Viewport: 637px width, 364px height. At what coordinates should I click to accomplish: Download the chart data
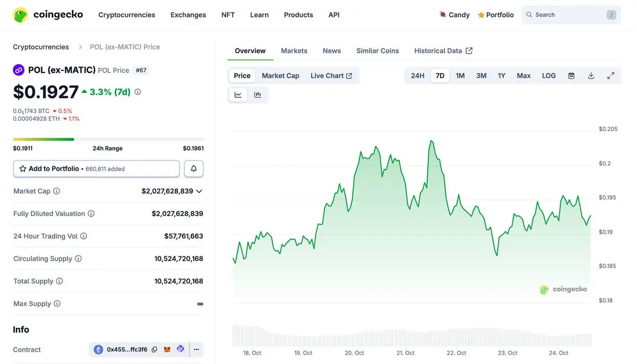point(591,76)
